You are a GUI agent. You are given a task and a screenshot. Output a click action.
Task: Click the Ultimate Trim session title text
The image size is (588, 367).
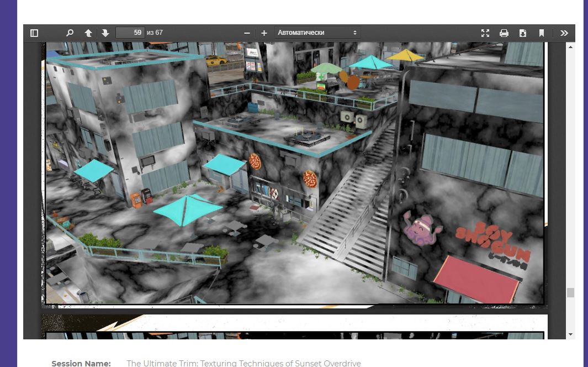243,363
